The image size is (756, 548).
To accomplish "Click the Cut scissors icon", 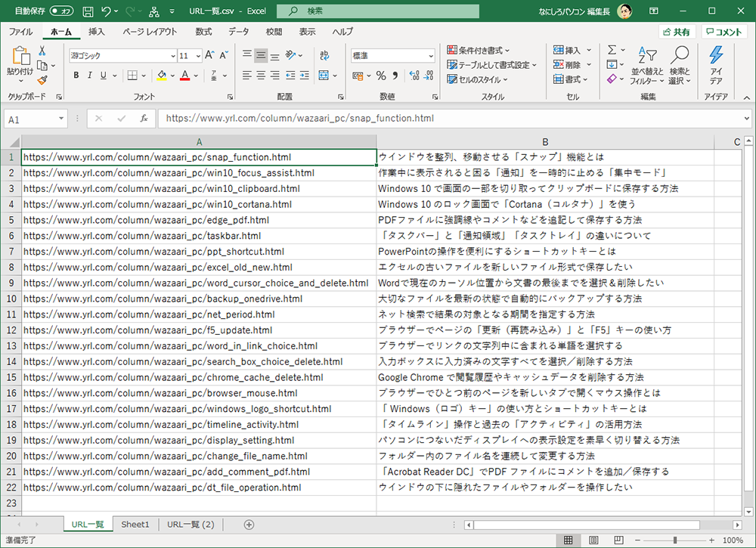I will coord(42,51).
